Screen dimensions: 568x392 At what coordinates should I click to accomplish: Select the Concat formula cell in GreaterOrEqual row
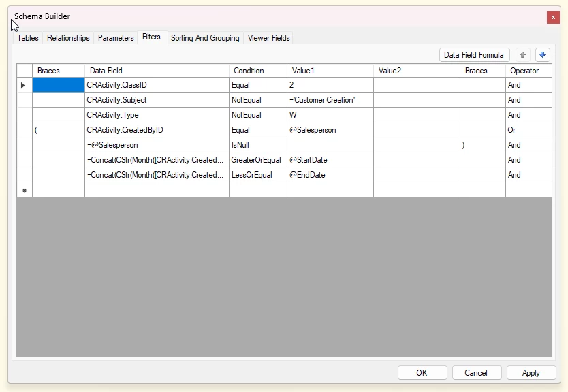pyautogui.click(x=157, y=160)
